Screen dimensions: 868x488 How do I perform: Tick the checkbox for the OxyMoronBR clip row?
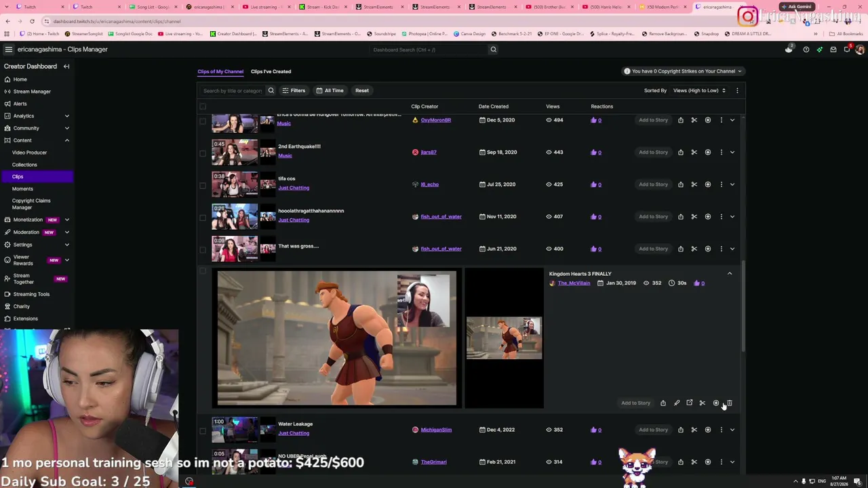(x=203, y=121)
